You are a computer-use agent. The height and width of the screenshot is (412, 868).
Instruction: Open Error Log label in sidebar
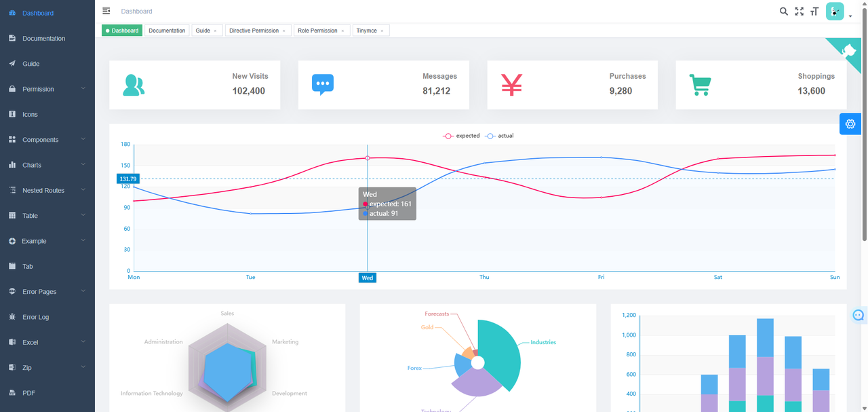tap(36, 317)
